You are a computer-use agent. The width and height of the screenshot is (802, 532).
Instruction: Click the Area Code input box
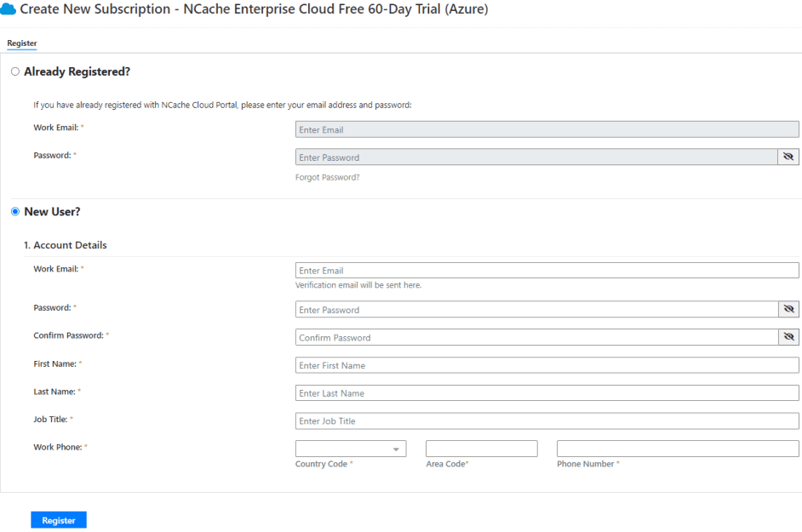[x=482, y=449]
